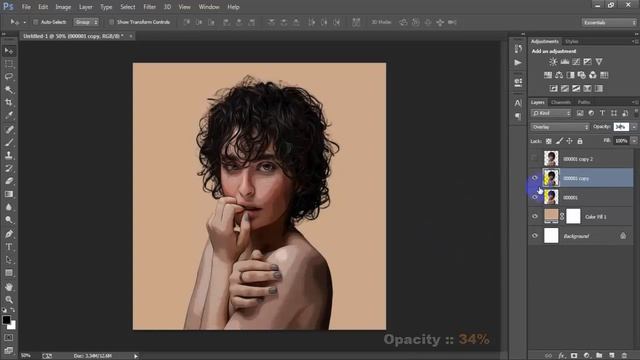
Task: Select the Clone Stamp tool
Action: point(9,155)
